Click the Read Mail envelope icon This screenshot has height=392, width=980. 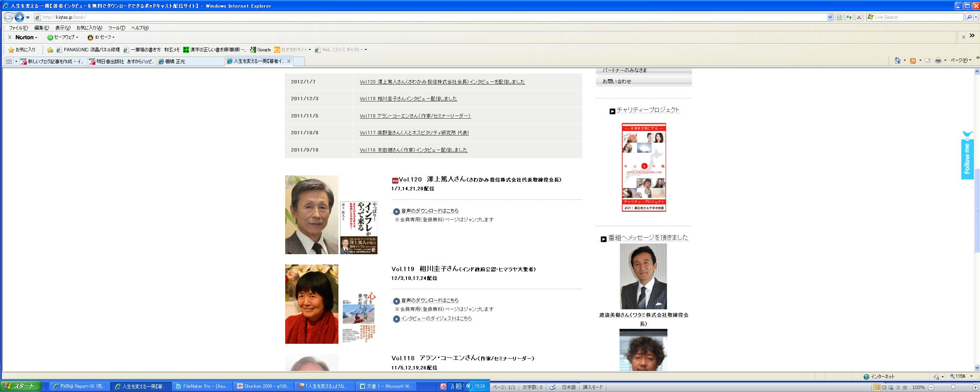click(x=928, y=60)
